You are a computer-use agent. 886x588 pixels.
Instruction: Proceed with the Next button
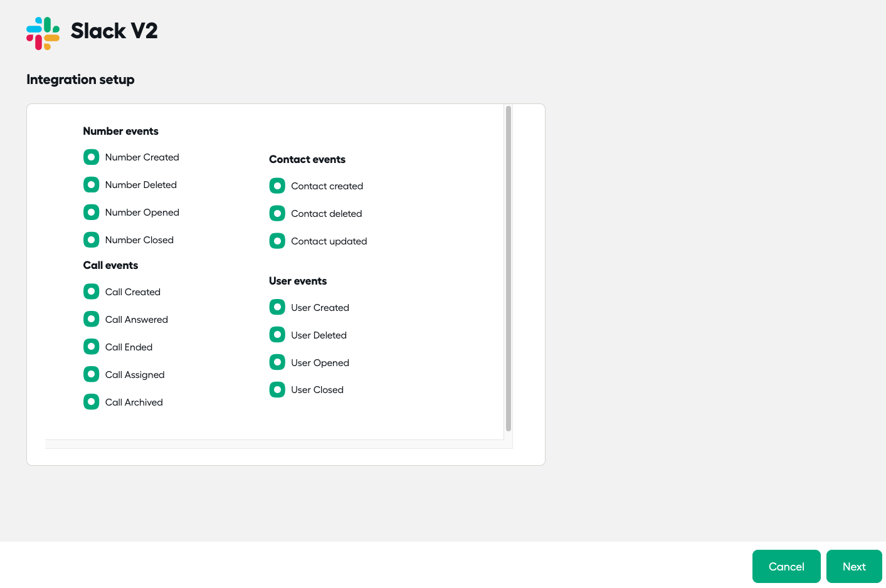pos(854,567)
